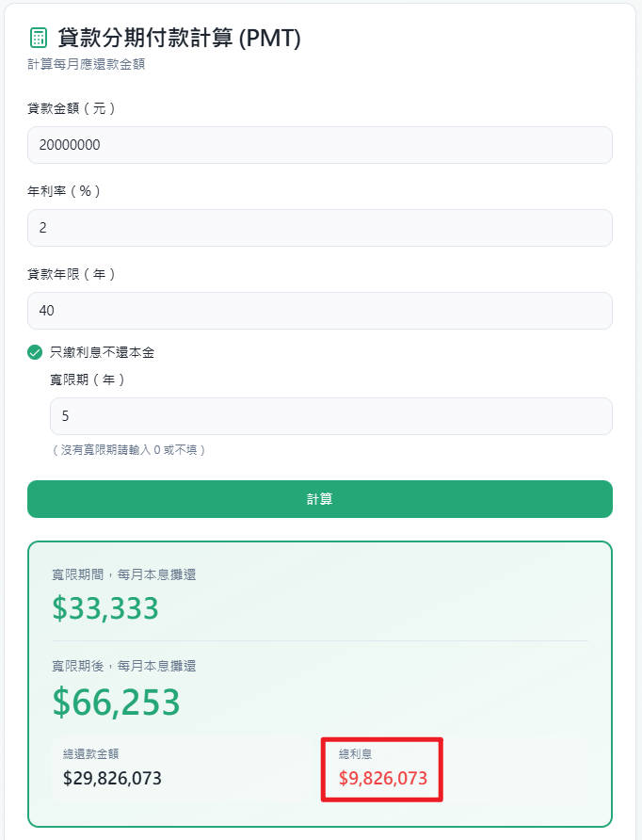The width and height of the screenshot is (642, 840).
Task: Click the green calculator icon in the header
Action: coord(36,38)
